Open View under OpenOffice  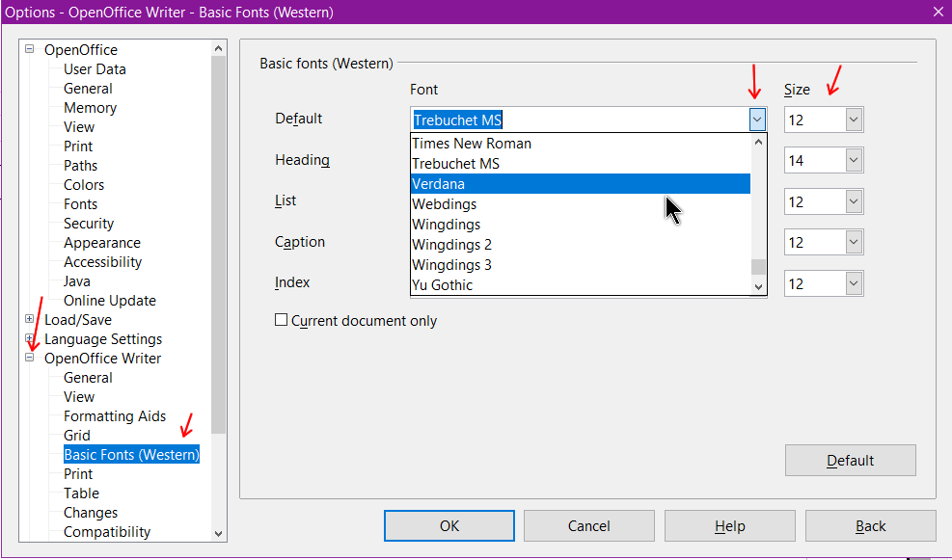(x=79, y=127)
